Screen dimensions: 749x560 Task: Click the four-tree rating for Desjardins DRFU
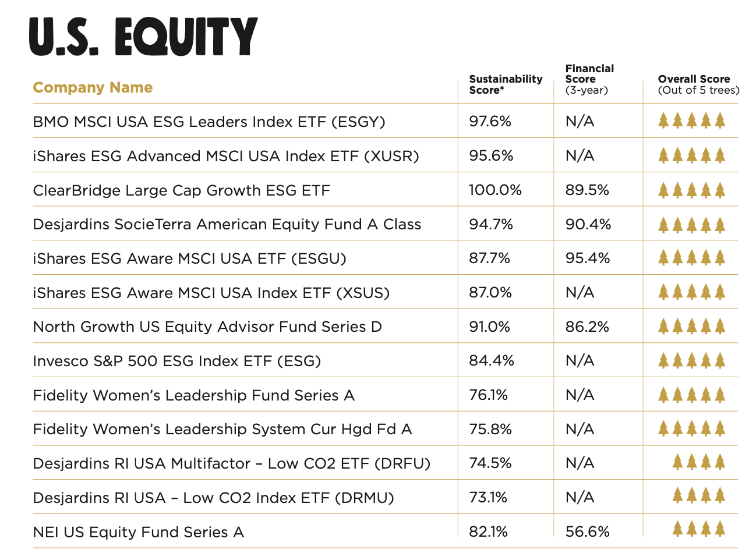tap(698, 463)
